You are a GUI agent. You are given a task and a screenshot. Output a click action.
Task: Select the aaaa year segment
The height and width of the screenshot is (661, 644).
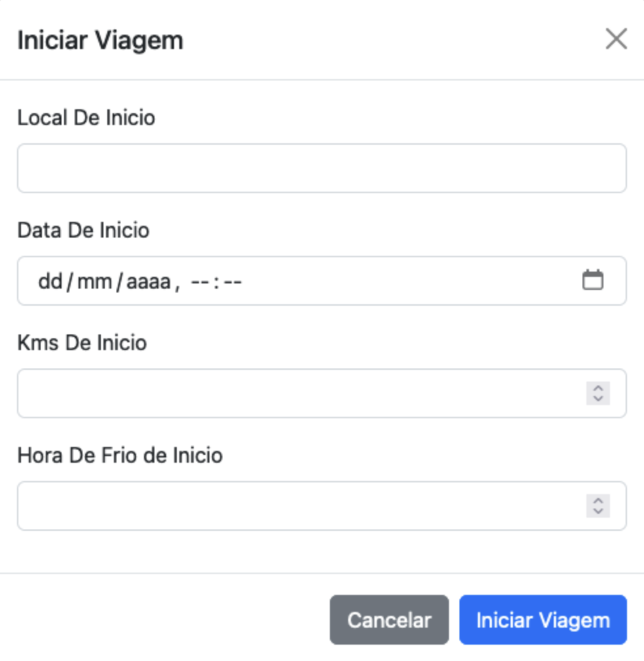click(x=149, y=281)
